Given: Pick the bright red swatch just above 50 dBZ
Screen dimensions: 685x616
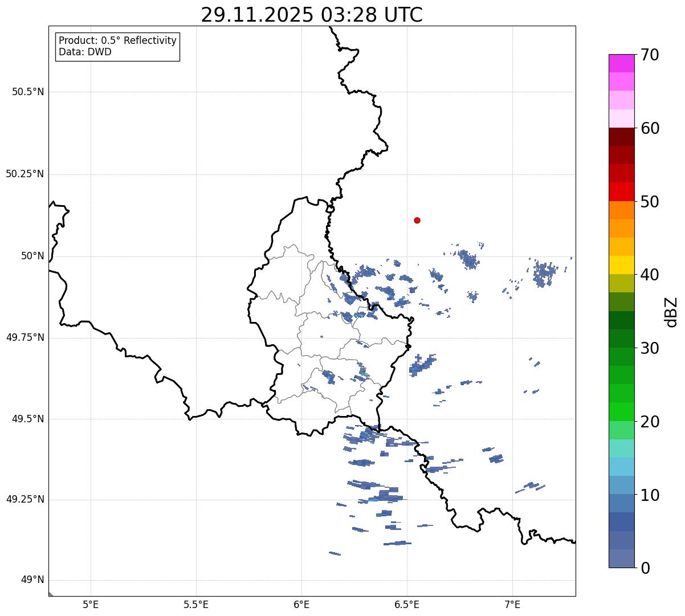Looking at the screenshot, I should coord(621,192).
